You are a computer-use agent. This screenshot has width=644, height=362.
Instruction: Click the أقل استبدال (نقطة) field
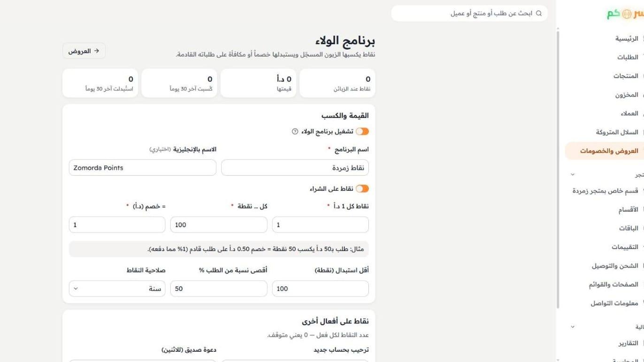pos(321,289)
